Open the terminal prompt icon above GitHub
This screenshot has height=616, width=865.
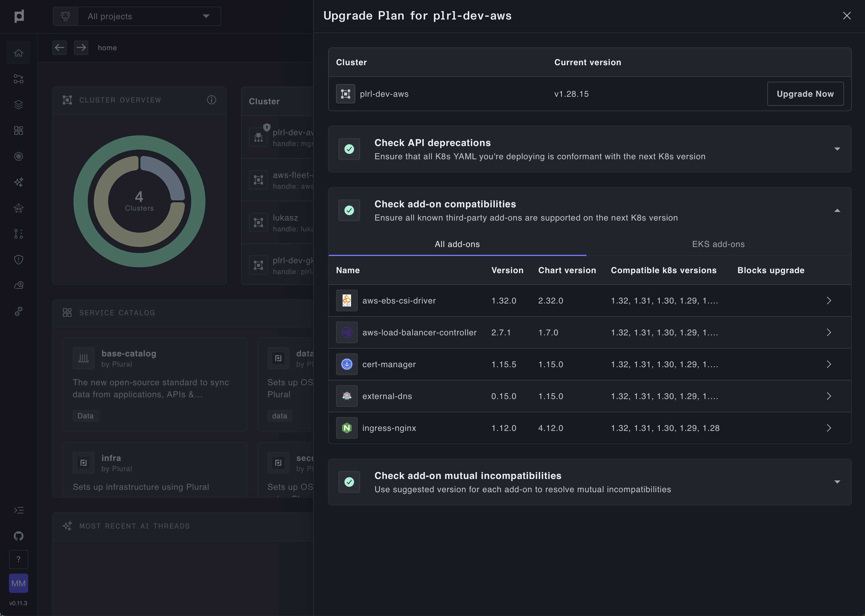click(x=18, y=510)
